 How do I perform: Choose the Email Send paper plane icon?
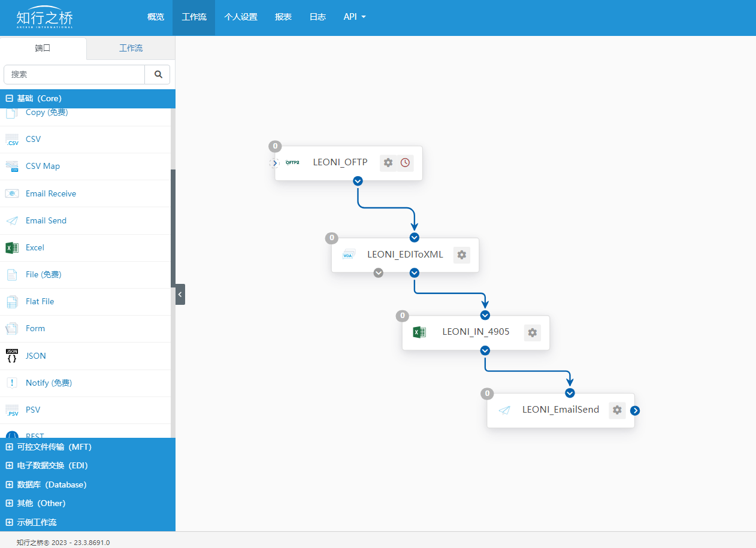pos(12,221)
